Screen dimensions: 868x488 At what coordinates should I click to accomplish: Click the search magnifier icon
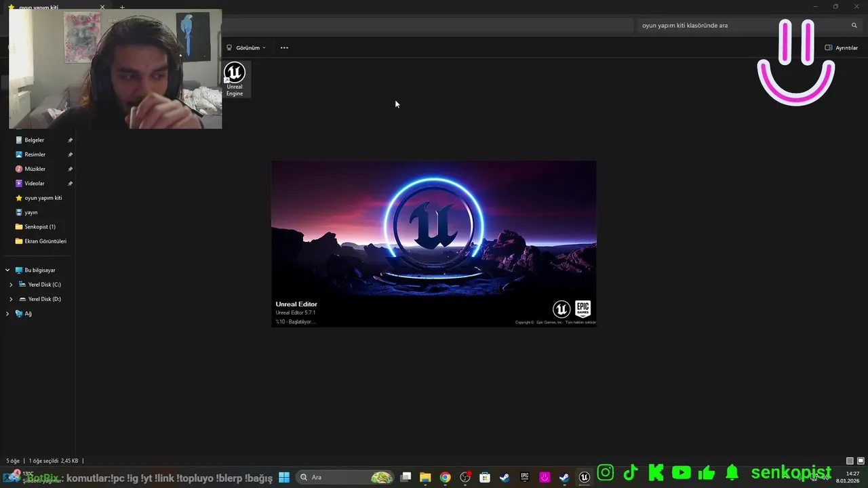[854, 25]
